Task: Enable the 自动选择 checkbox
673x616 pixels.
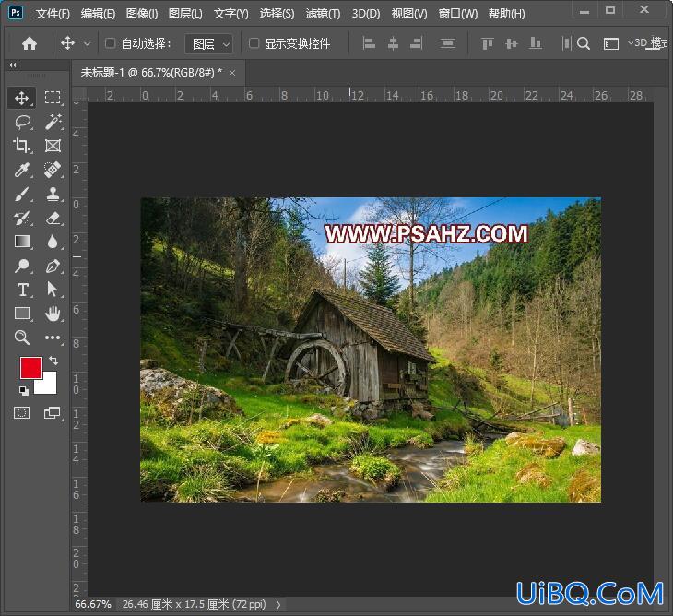Action: 111,43
